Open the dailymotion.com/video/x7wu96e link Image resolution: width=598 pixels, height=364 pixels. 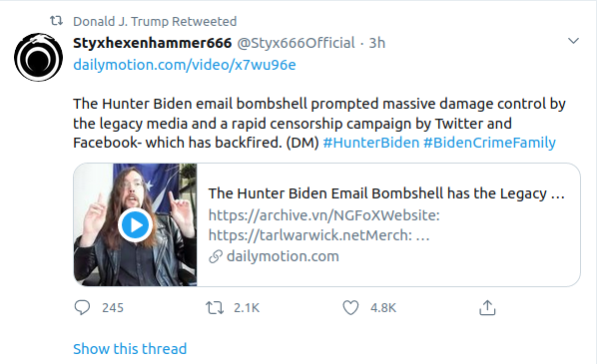coord(185,65)
